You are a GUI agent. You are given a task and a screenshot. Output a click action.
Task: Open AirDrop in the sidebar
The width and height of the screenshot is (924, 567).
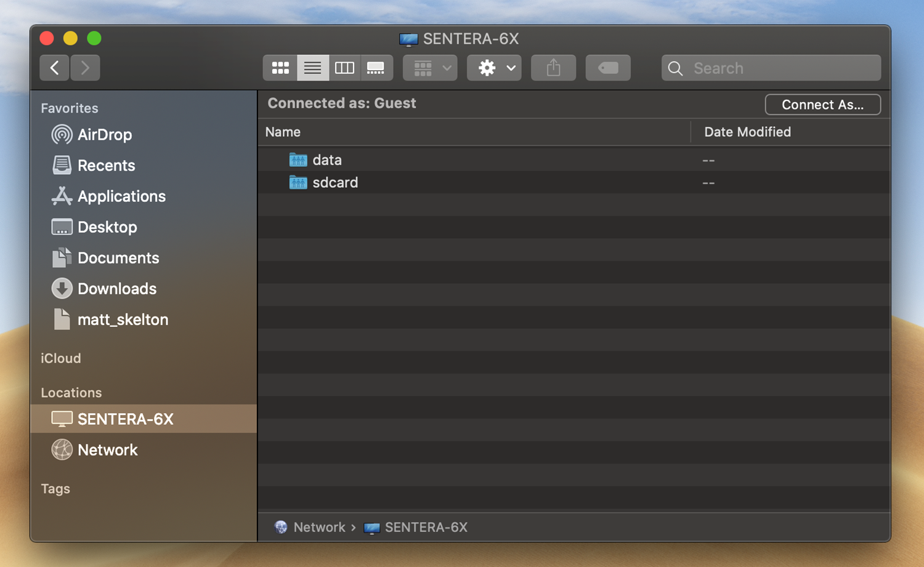(104, 135)
